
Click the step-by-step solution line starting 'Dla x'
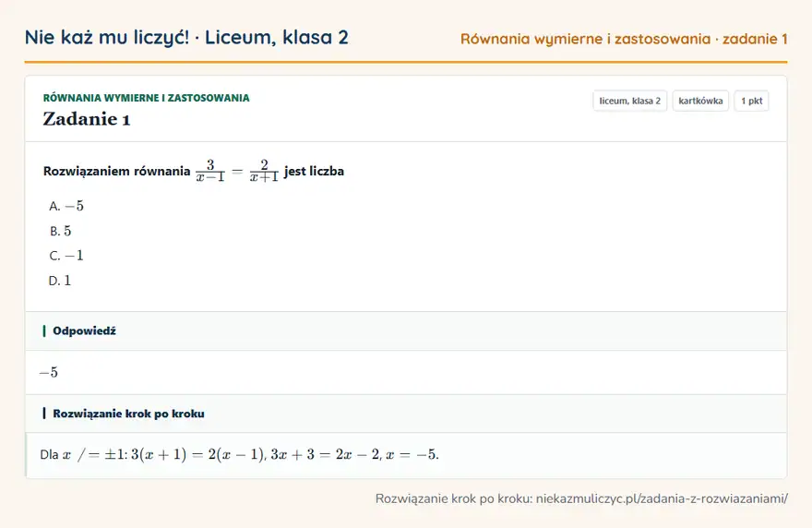click(x=239, y=455)
